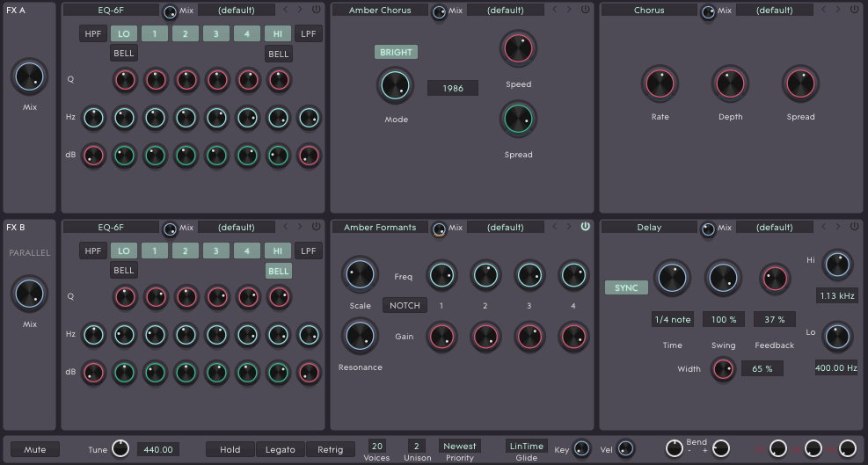This screenshot has width=868, height=465.
Task: Enable the HPF band in FX A EQ
Action: click(x=92, y=33)
